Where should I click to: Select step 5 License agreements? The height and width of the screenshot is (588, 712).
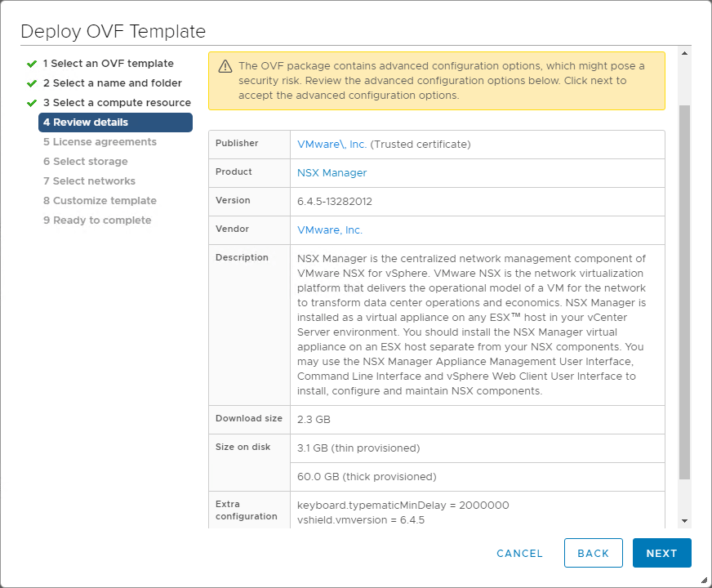(100, 141)
